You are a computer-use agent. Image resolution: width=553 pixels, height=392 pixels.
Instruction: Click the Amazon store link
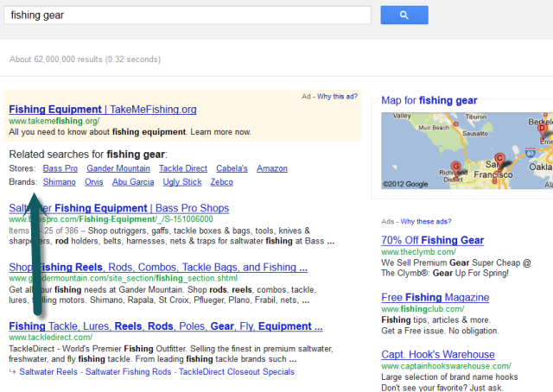(x=272, y=168)
